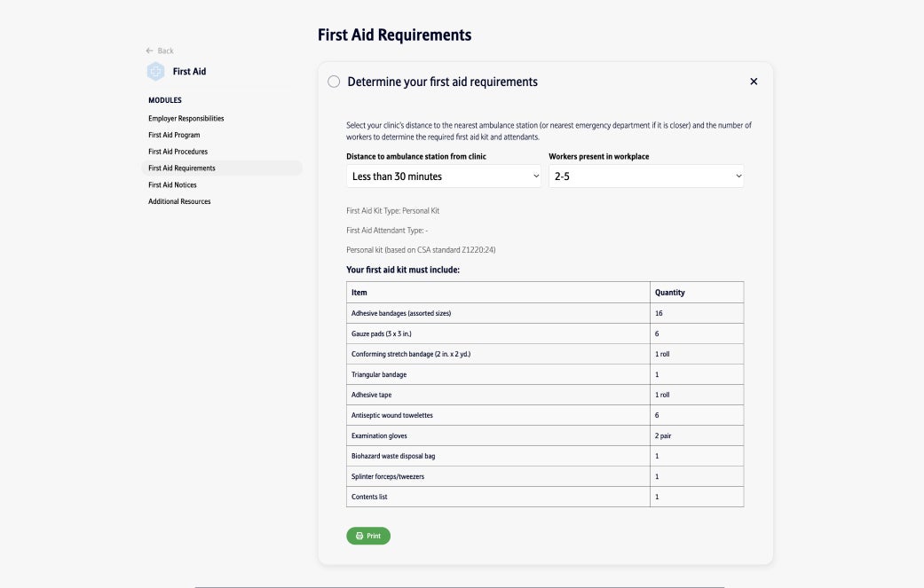The image size is (924, 588).
Task: Go to the First Aid Program module
Action: (174, 135)
